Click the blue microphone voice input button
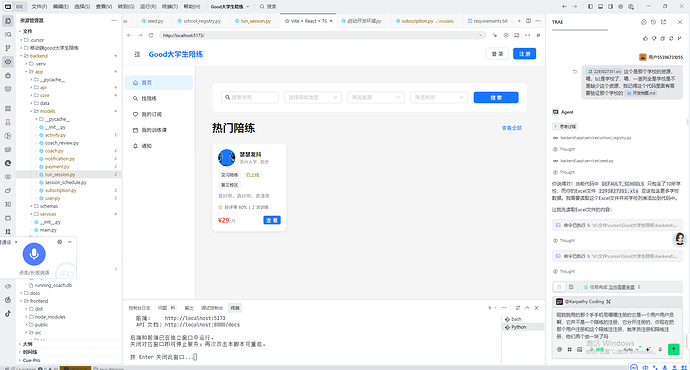 click(x=34, y=254)
